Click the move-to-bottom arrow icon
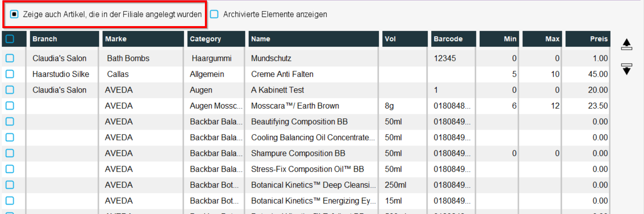Viewport: 644px width, 214px height. [x=627, y=69]
